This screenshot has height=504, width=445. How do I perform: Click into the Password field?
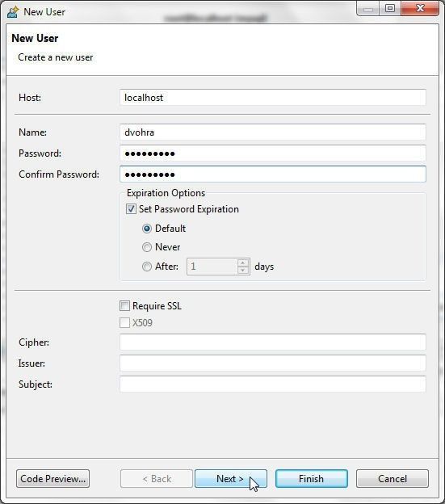point(273,153)
